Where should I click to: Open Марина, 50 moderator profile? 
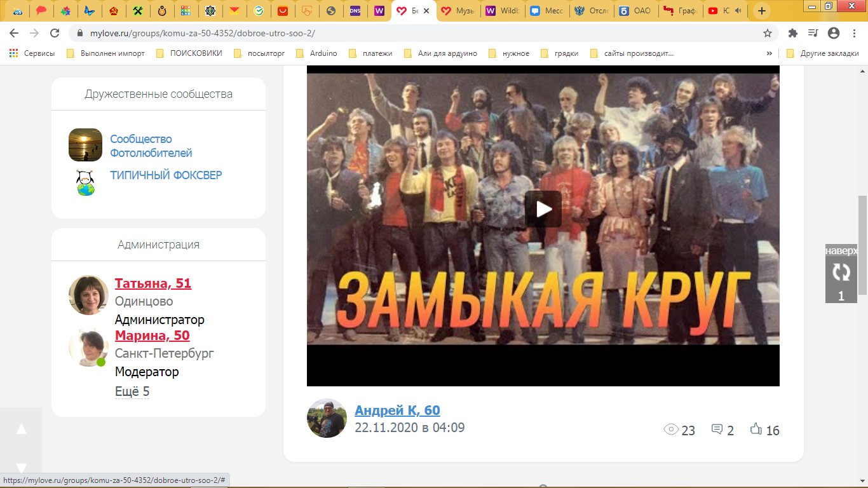pyautogui.click(x=153, y=335)
